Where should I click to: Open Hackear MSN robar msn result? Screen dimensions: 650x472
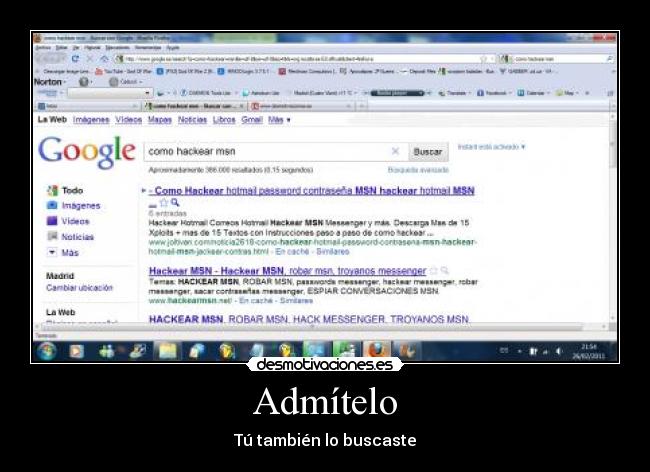[287, 271]
